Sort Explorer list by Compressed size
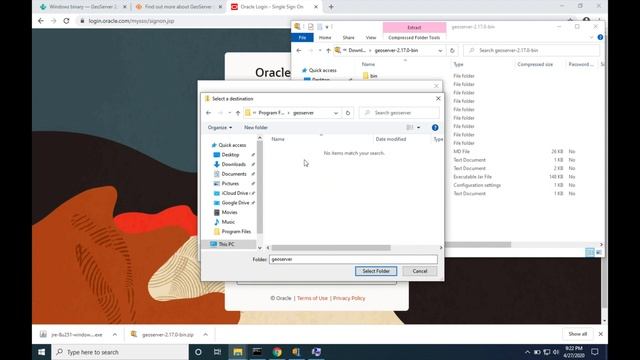 click(x=535, y=64)
